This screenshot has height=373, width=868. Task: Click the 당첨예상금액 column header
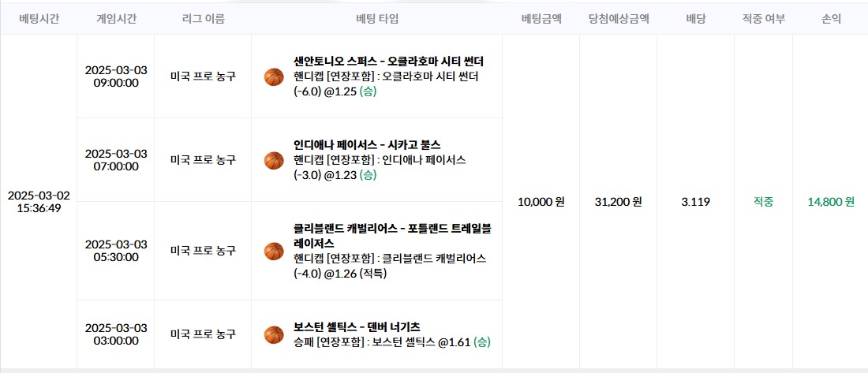[619, 19]
